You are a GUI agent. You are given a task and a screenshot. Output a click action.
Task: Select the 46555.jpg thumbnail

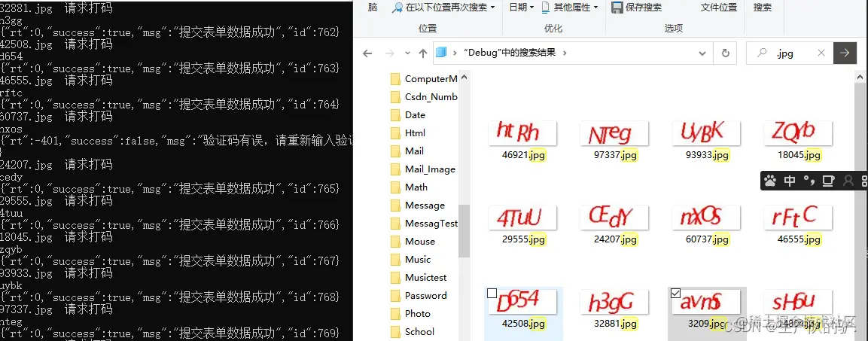798,218
